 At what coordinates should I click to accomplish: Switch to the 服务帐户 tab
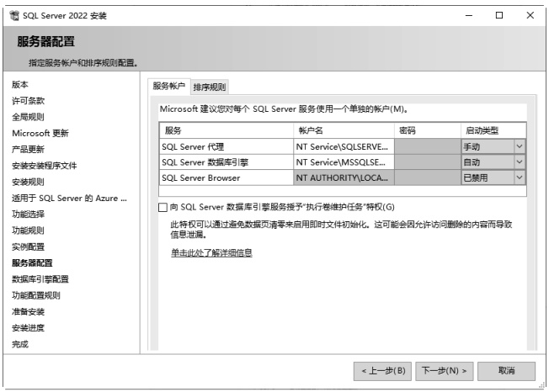[x=169, y=86]
